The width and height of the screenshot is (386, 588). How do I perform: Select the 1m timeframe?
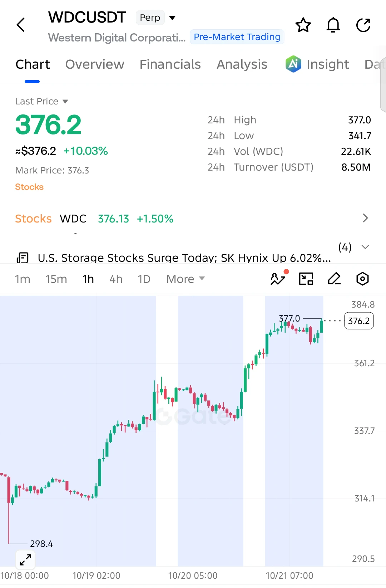23,279
